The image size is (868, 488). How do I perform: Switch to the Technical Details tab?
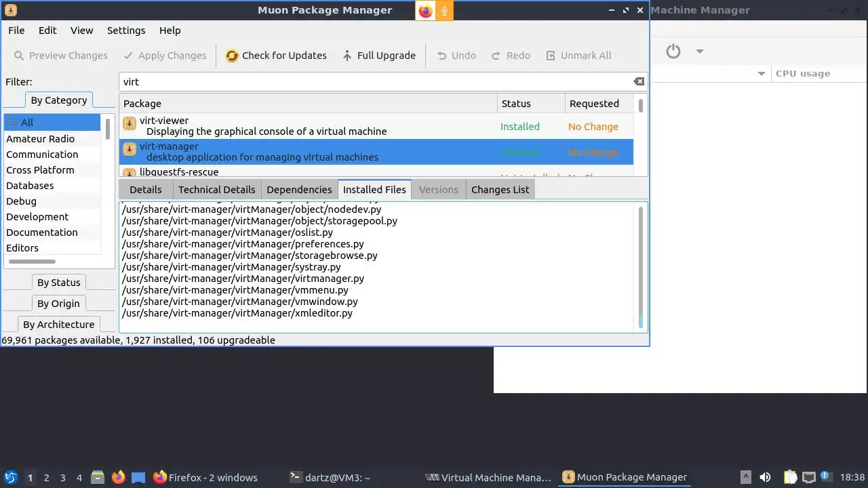pyautogui.click(x=217, y=190)
